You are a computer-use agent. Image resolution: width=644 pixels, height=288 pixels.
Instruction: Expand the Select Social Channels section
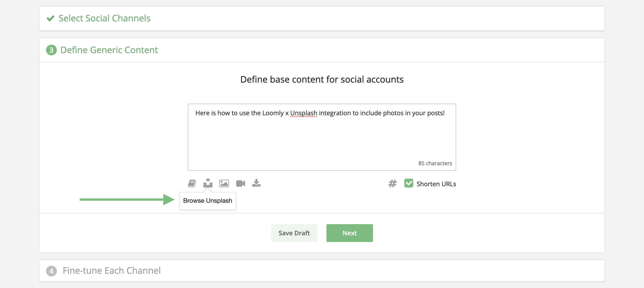(x=104, y=19)
